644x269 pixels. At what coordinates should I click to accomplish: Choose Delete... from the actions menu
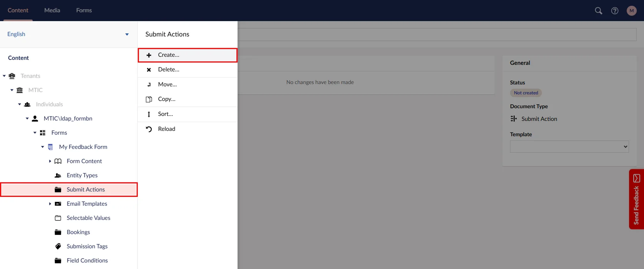[168, 69]
